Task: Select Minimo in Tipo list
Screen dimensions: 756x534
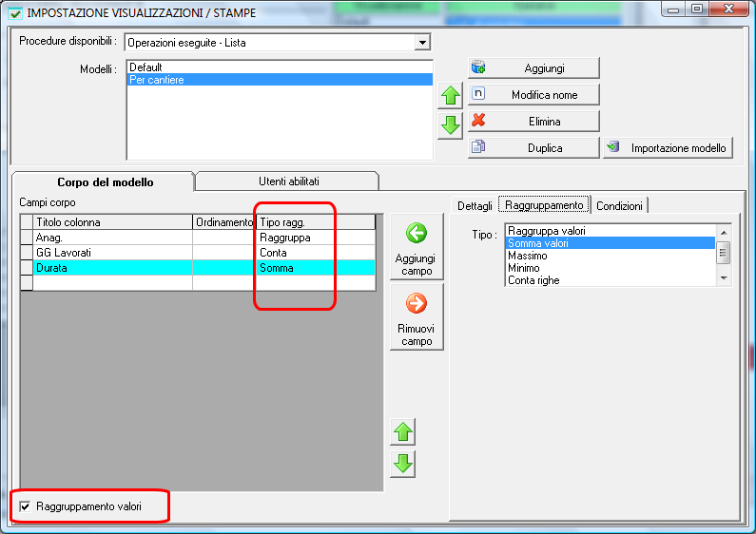Action: tap(610, 268)
